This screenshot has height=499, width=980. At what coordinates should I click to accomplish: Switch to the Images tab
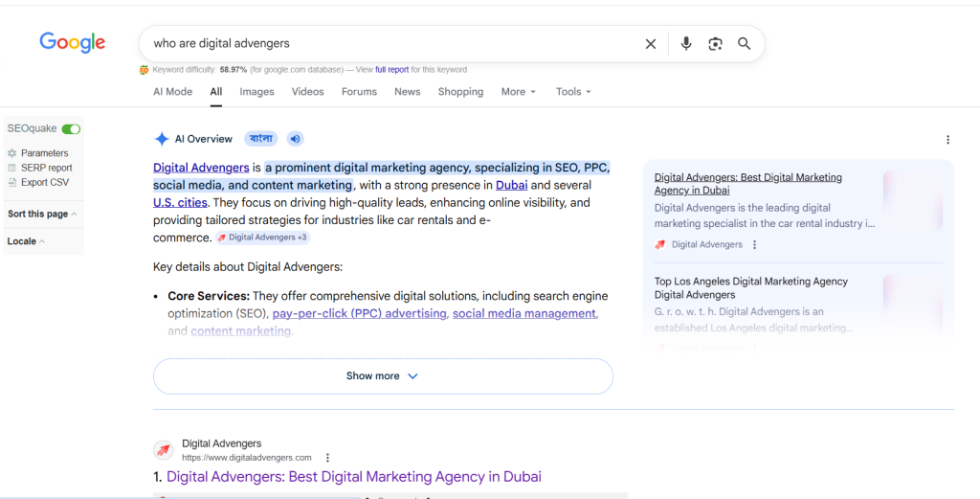256,92
